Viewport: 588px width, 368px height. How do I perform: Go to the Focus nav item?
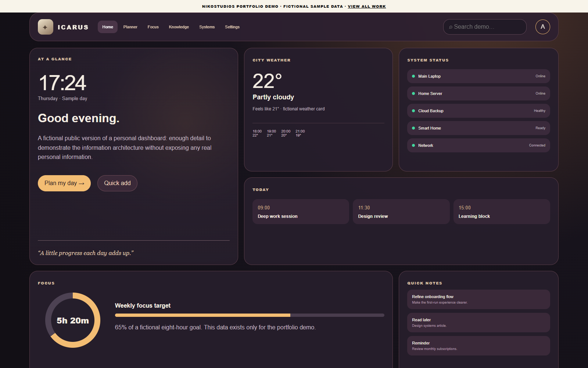153,27
